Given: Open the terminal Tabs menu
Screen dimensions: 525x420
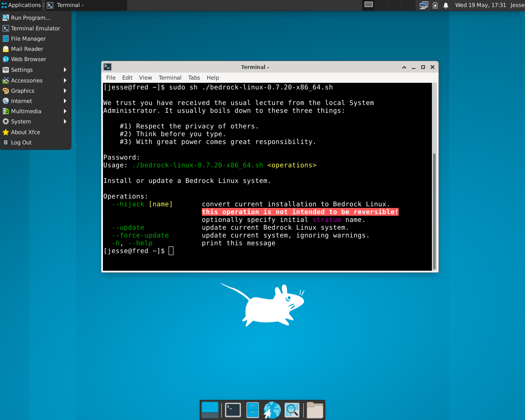Looking at the screenshot, I should coord(194,78).
